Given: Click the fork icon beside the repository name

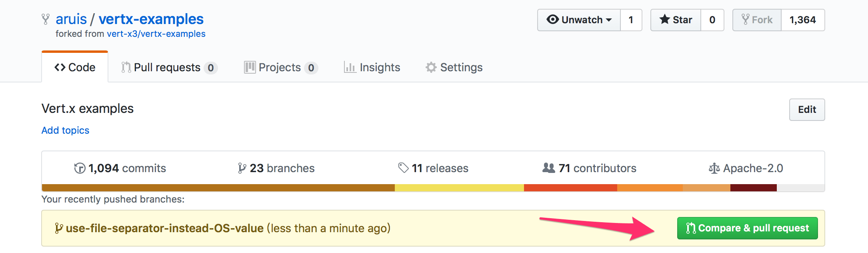Looking at the screenshot, I should pyautogui.click(x=46, y=19).
